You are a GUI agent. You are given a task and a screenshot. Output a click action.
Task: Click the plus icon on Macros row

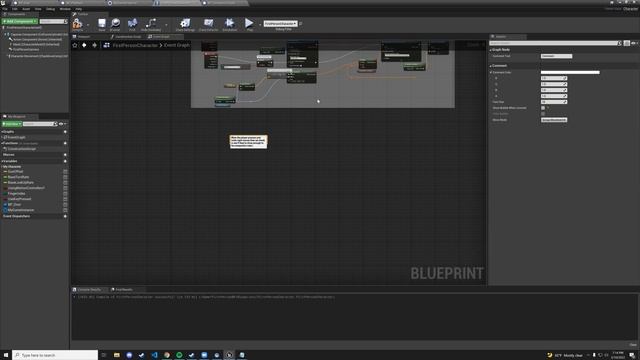(65, 155)
